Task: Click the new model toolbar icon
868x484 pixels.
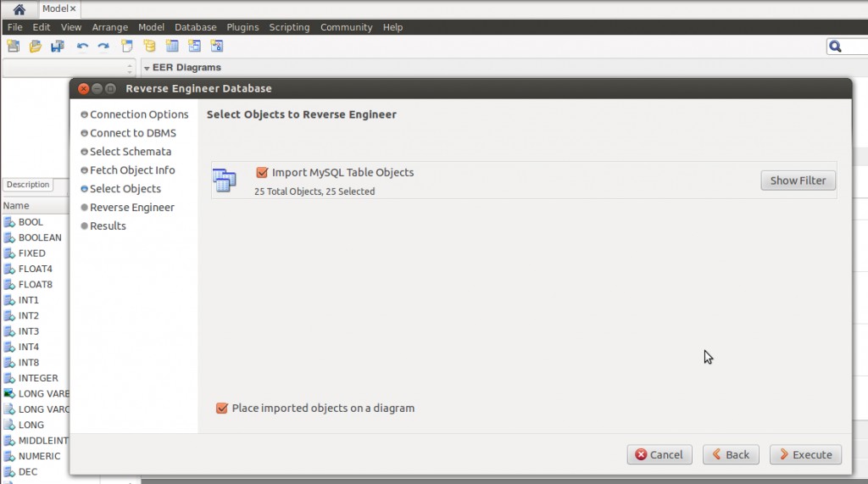Action: click(x=14, y=46)
